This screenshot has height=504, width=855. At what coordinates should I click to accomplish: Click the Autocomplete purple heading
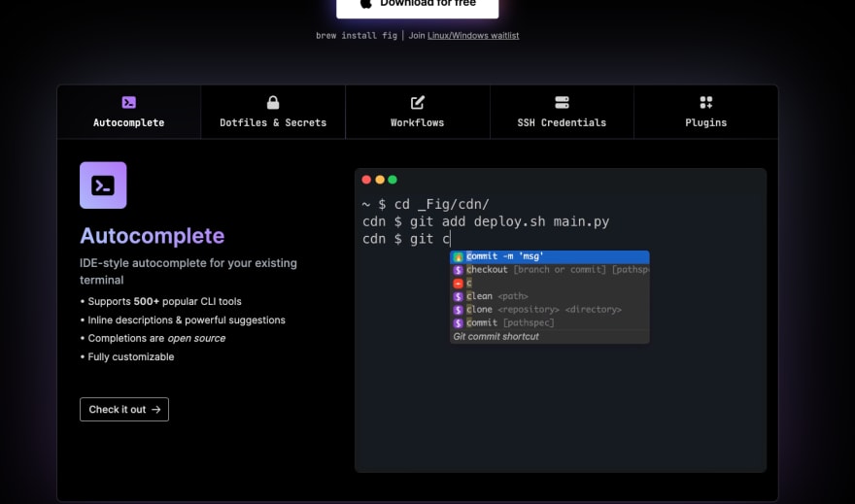pyautogui.click(x=153, y=236)
